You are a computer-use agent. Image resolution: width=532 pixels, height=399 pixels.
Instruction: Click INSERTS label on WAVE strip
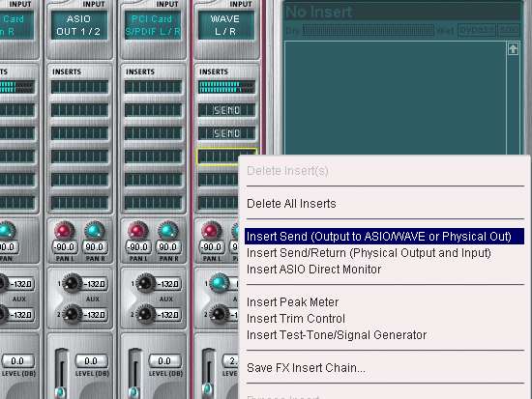pos(214,71)
